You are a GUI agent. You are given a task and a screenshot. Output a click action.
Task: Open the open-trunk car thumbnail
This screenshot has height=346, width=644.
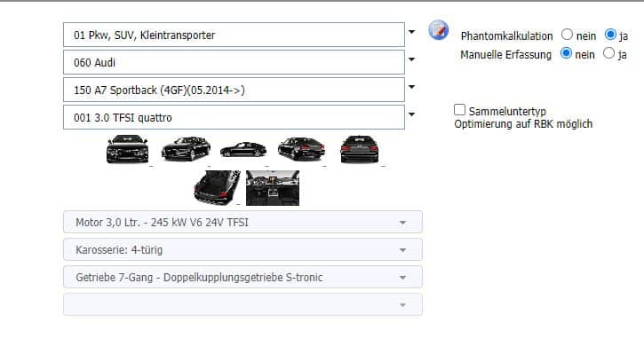217,188
